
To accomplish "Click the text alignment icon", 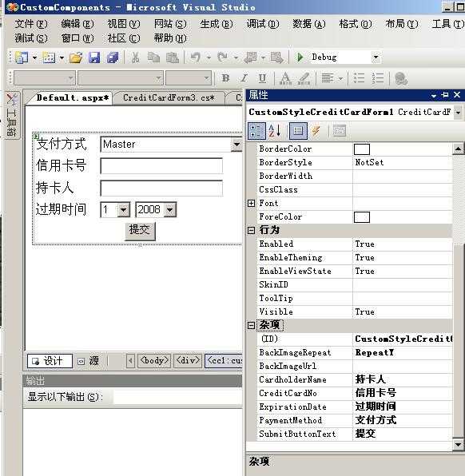I will (328, 78).
